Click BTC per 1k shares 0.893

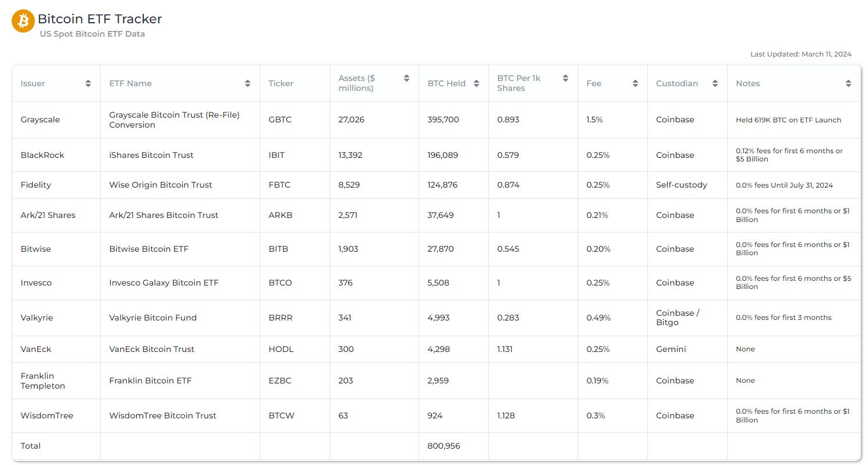[508, 119]
